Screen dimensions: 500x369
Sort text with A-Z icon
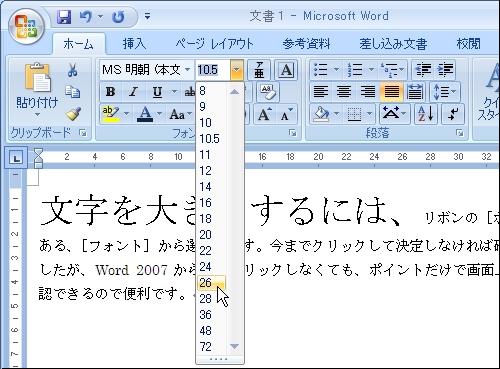pyautogui.click(x=426, y=114)
